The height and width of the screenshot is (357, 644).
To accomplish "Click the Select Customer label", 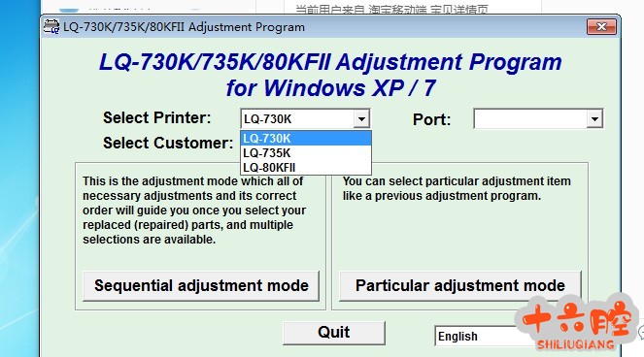I will [168, 144].
